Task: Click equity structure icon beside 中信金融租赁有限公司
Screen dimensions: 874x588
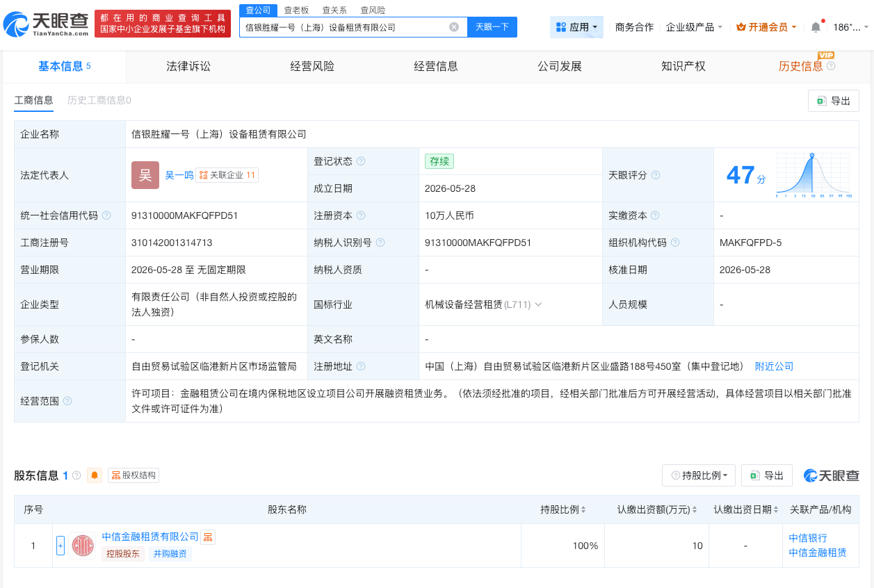Action: (x=208, y=537)
